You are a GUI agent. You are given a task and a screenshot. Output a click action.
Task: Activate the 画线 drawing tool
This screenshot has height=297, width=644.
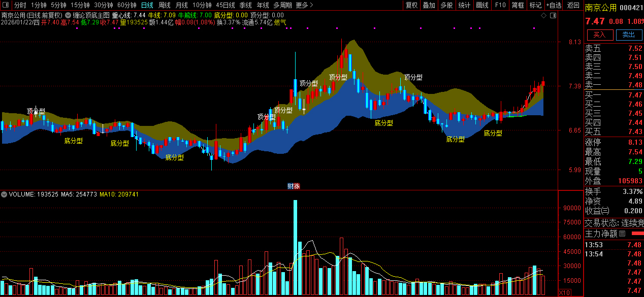click(x=482, y=5)
